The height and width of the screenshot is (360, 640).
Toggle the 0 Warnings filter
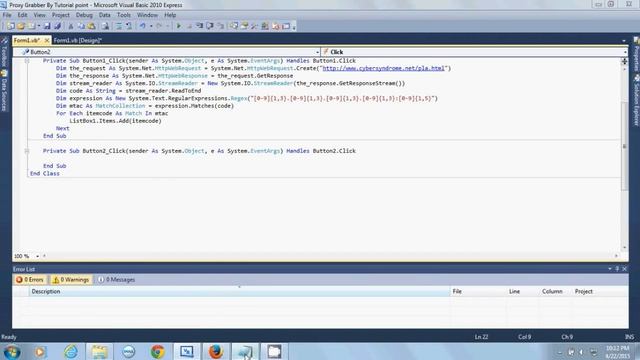pyautogui.click(x=71, y=280)
